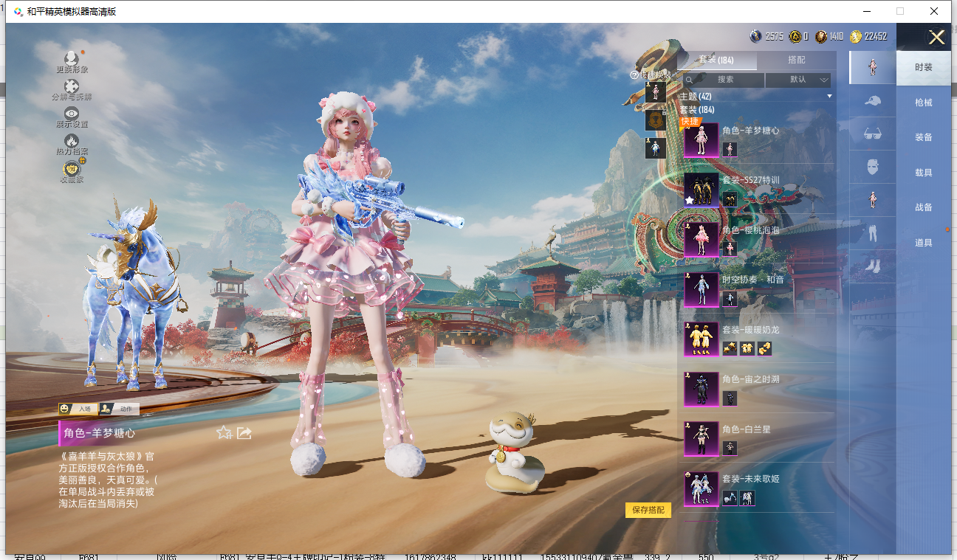957x560 pixels.
Task: Maximize the 和平精英模拟器高清版 window
Action: (899, 11)
